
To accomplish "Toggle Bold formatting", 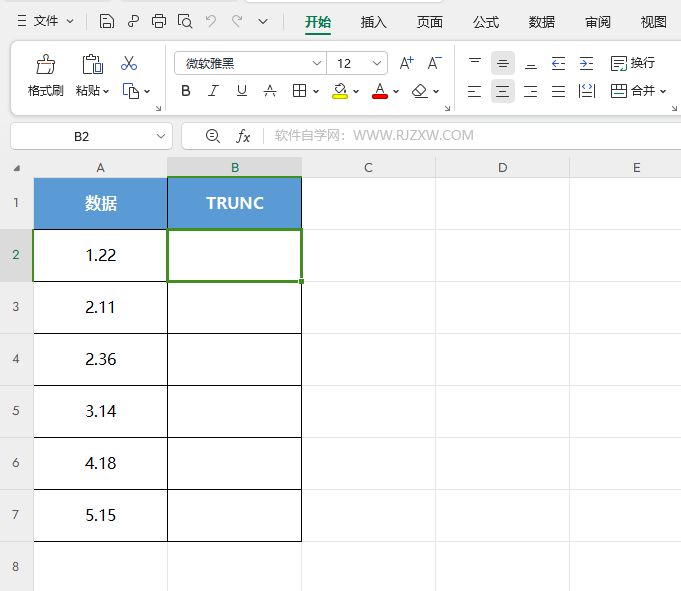I will tap(185, 91).
